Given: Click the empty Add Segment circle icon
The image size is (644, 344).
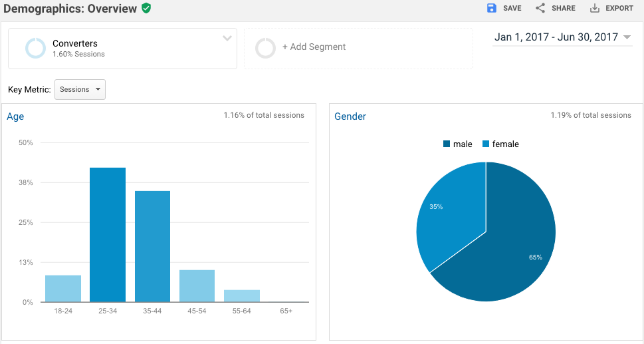Looking at the screenshot, I should 266,48.
